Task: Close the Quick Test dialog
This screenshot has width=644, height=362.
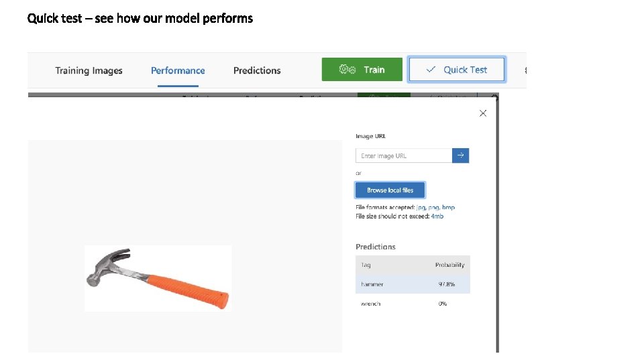Action: pyautogui.click(x=483, y=113)
